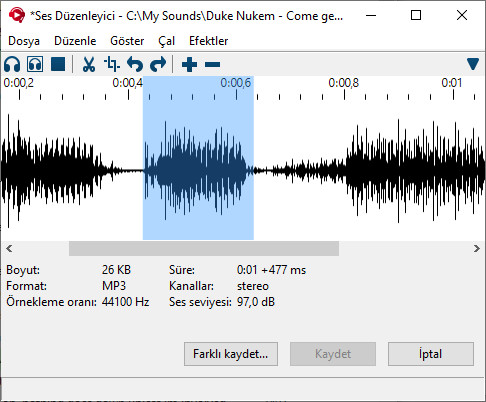Redo the edit with the right arrow
The height and width of the screenshot is (402, 486).
(x=158, y=64)
